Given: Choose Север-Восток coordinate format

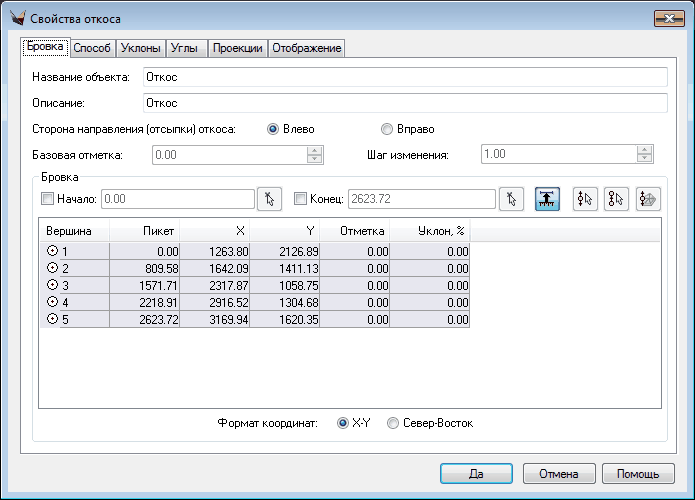Looking at the screenshot, I should (x=393, y=423).
